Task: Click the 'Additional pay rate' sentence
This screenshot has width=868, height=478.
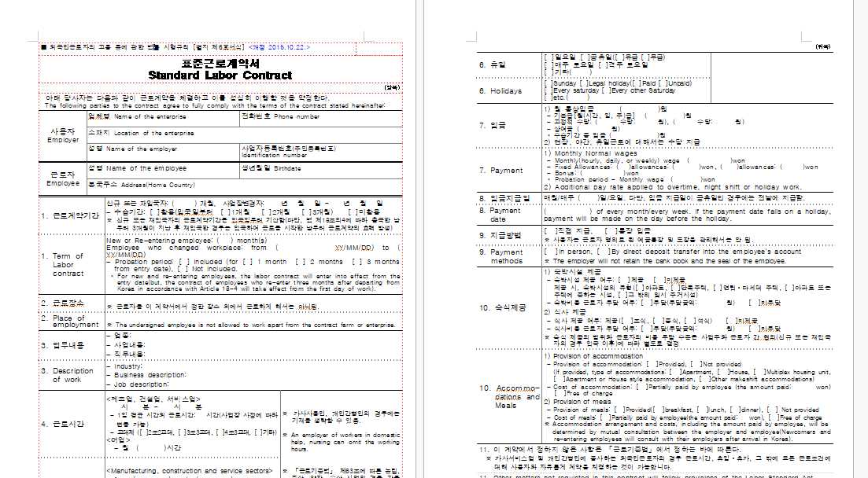Action: (x=673, y=187)
